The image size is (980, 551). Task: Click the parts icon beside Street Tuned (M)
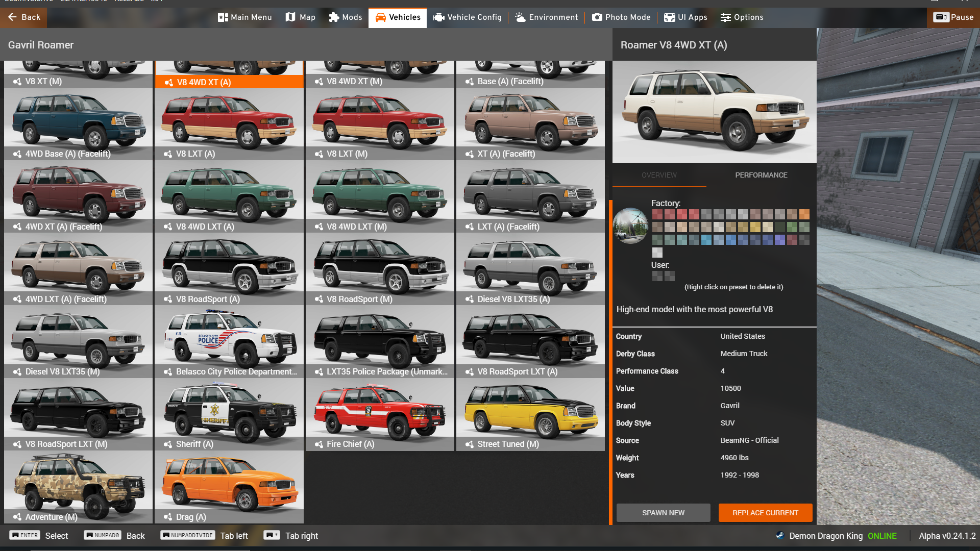pyautogui.click(x=470, y=444)
